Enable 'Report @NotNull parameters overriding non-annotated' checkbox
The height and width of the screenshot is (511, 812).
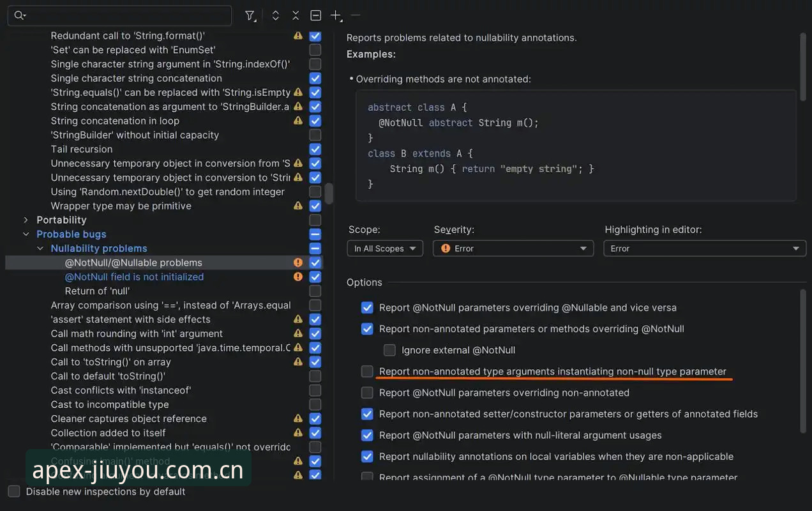point(367,392)
